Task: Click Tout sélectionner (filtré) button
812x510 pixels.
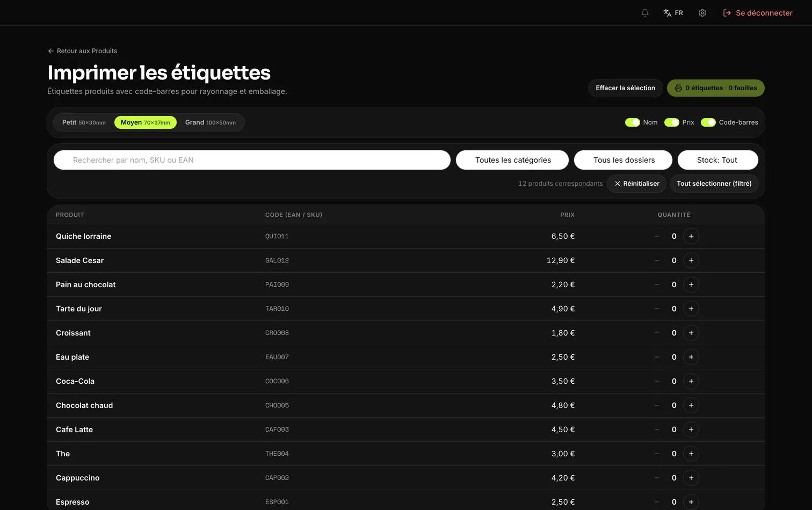Action: 714,184
